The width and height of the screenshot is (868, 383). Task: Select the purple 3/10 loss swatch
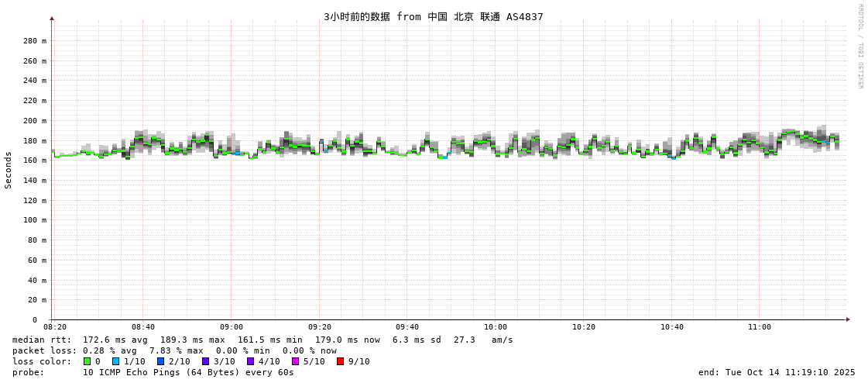pos(206,361)
